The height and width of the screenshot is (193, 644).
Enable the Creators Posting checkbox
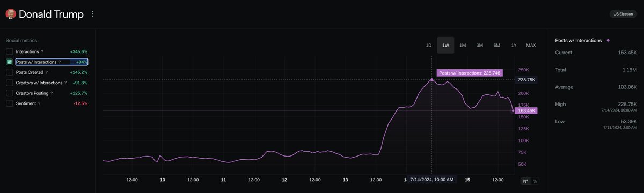click(9, 93)
